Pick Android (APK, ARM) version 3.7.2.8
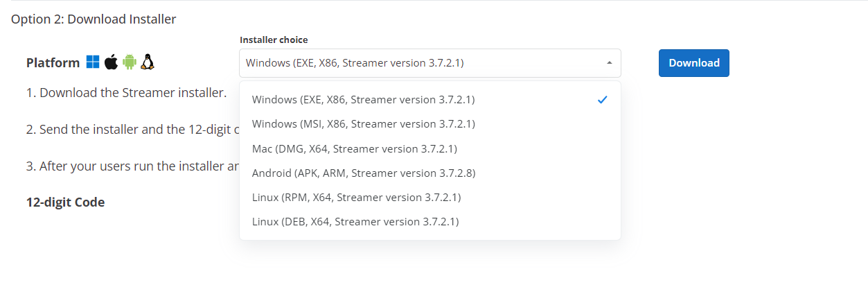 point(430,173)
